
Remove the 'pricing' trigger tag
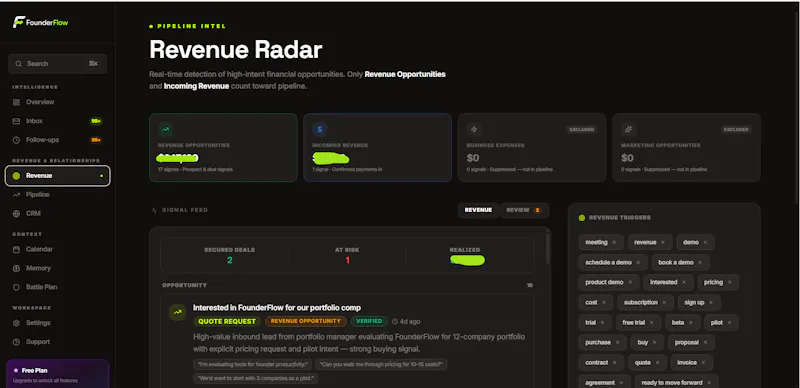[730, 282]
